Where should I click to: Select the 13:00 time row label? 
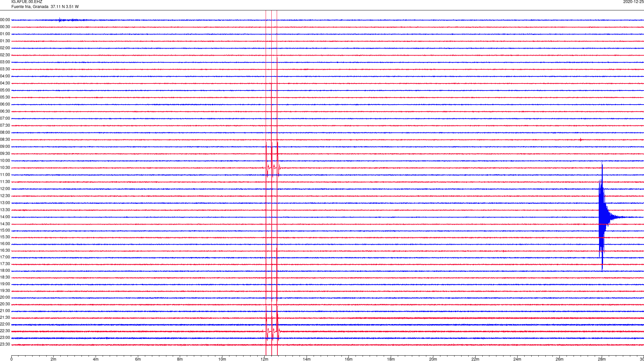tap(5, 203)
